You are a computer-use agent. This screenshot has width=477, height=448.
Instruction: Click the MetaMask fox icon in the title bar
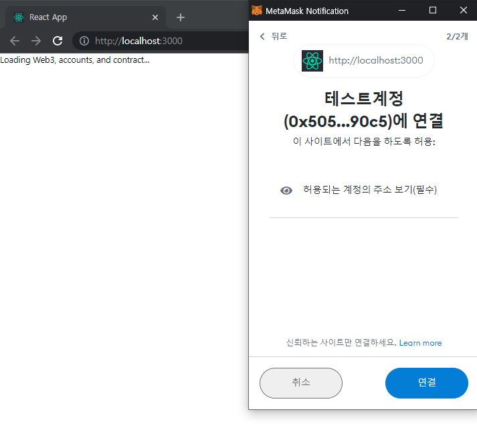[257, 10]
